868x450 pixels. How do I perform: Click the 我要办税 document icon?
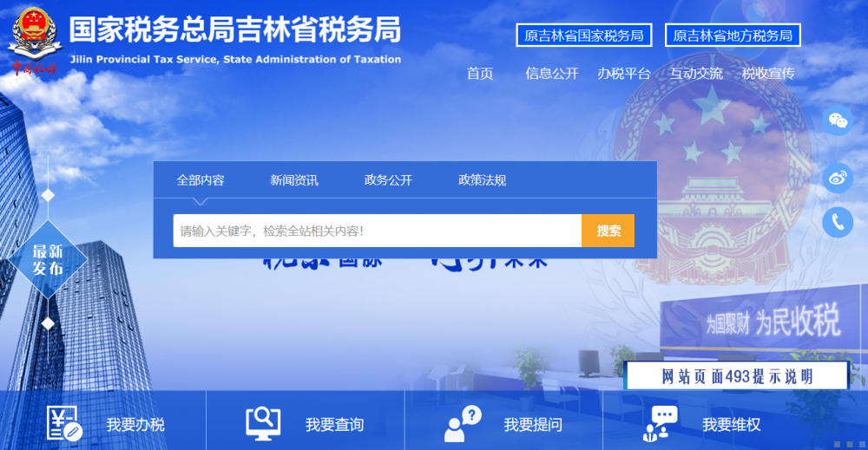64,424
